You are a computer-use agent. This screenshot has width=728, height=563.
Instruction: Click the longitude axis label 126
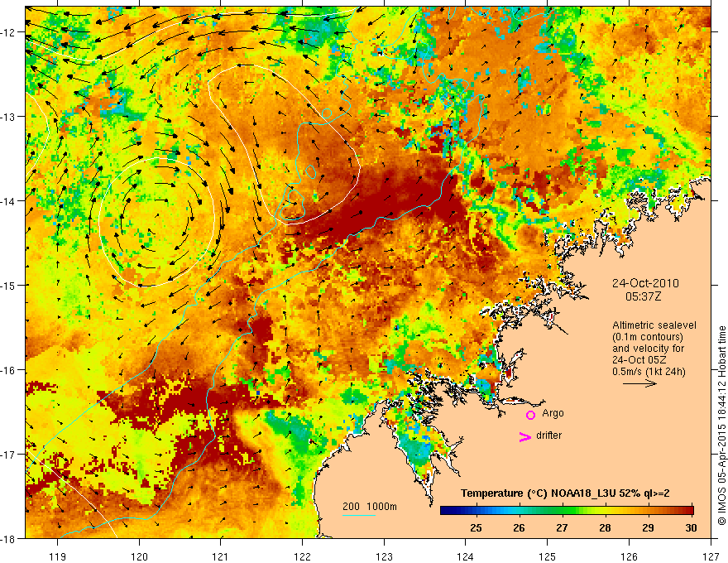(x=629, y=556)
